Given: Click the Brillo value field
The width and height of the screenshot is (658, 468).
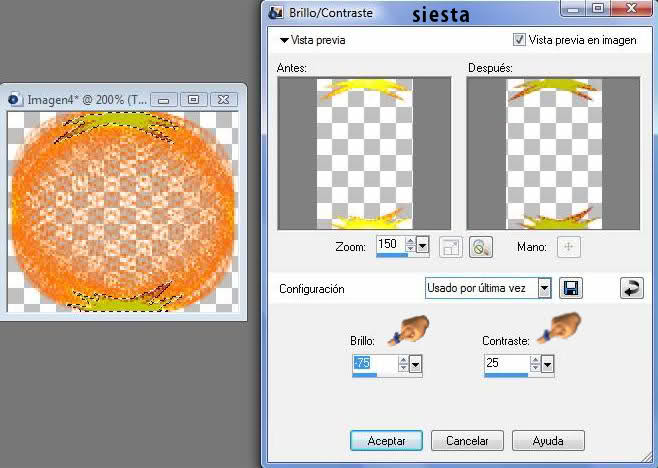Looking at the screenshot, I should (x=375, y=363).
